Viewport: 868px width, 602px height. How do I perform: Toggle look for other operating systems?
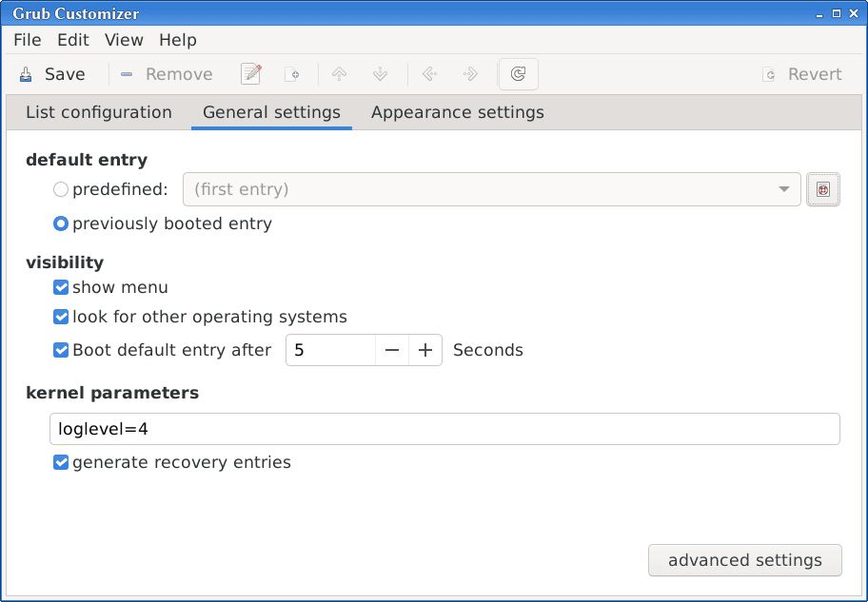[61, 317]
